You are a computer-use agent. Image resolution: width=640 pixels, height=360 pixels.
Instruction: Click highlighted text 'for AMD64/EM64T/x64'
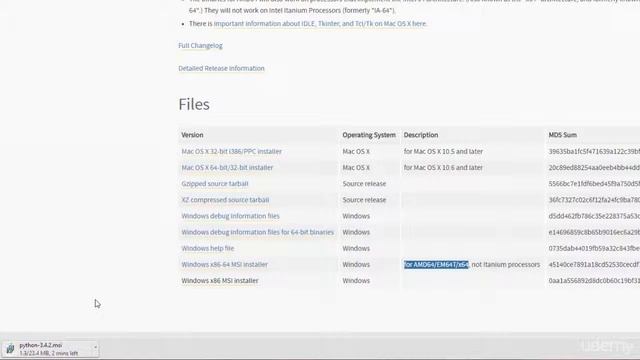pyautogui.click(x=436, y=264)
